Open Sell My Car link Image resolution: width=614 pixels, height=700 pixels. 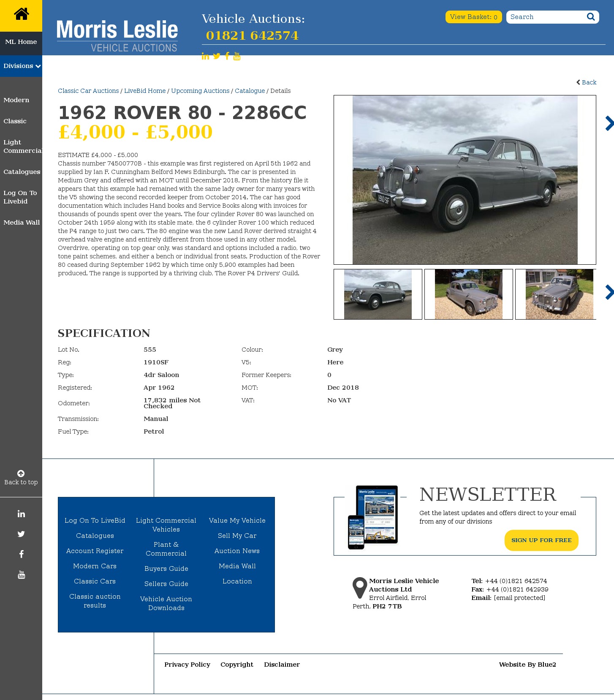tap(237, 536)
